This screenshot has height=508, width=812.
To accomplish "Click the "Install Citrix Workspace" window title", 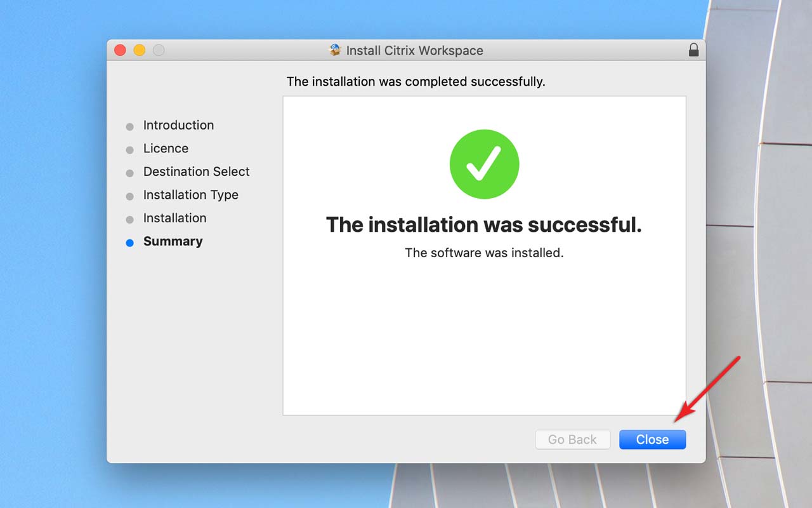I will tap(414, 51).
